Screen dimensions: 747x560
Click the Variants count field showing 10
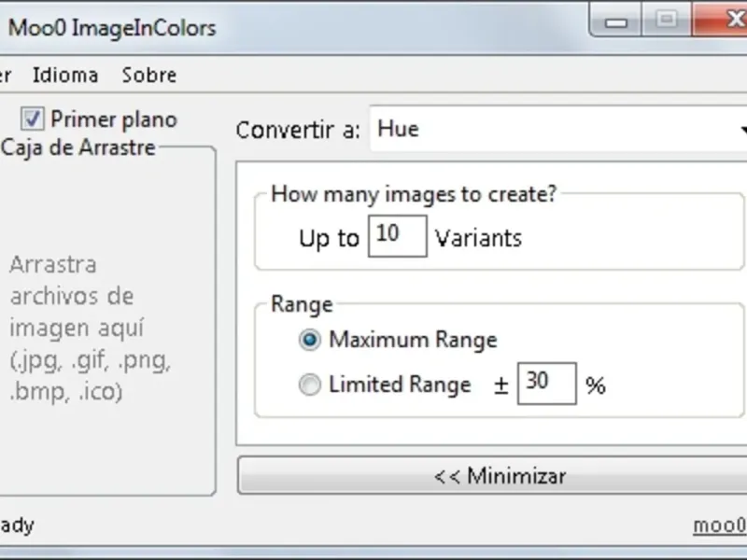click(x=398, y=235)
